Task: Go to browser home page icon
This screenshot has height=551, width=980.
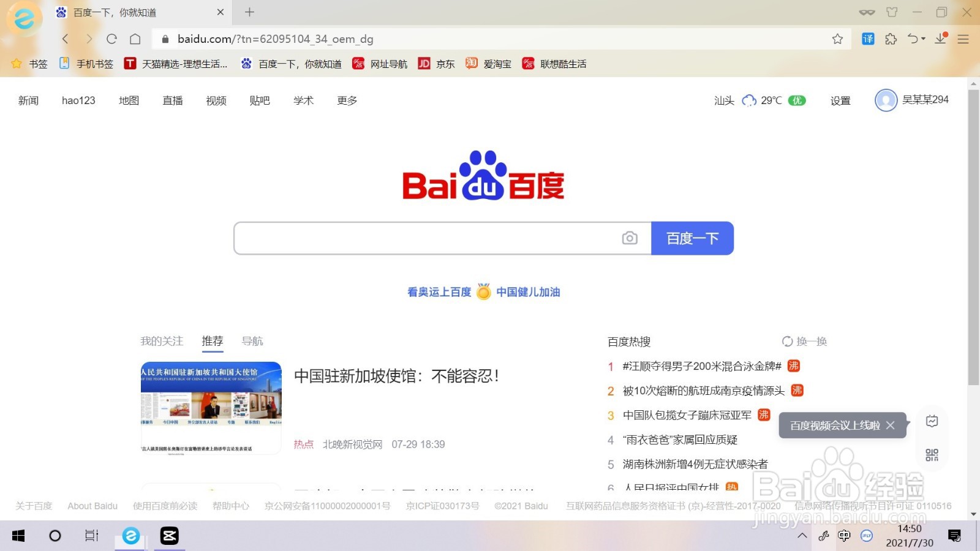Action: click(x=135, y=39)
